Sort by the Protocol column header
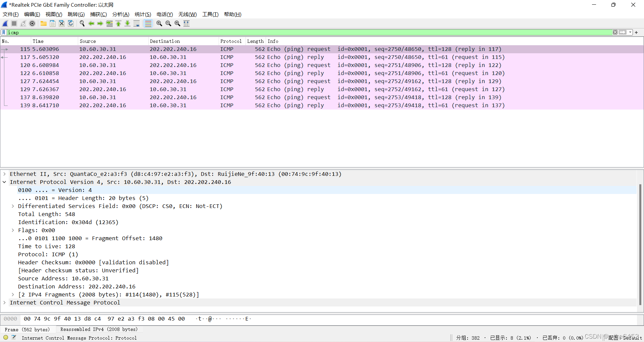Viewport: 644px width, 342px height. click(x=232, y=41)
